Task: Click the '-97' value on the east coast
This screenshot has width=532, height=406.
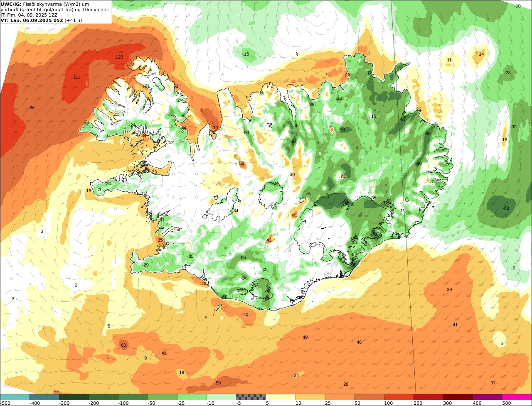Action: [402, 119]
